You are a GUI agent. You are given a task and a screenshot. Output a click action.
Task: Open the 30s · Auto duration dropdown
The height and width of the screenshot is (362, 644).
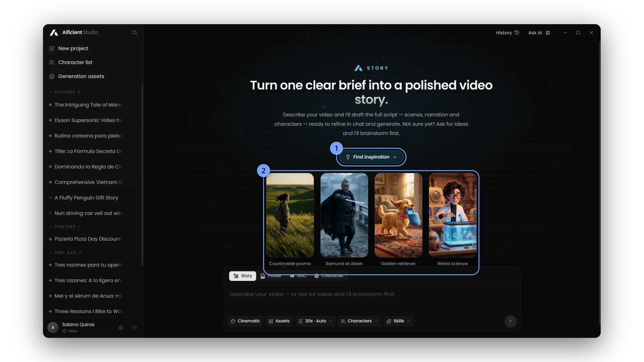[315, 321]
